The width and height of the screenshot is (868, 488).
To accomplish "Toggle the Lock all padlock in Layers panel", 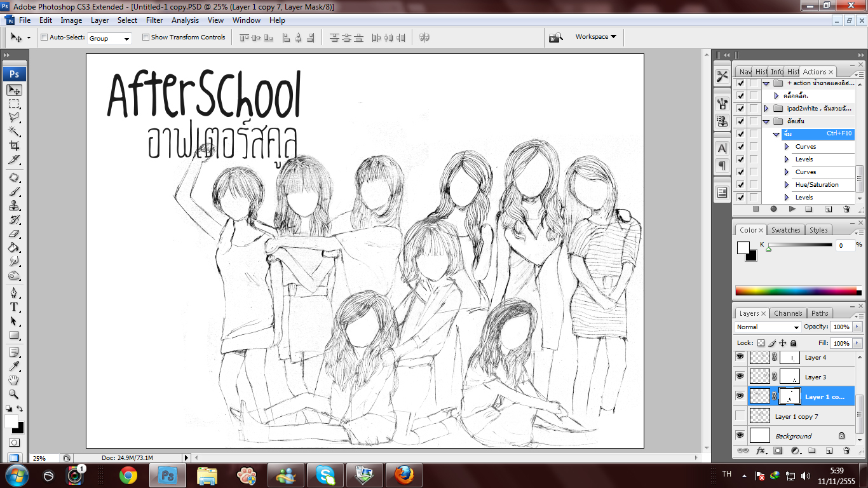I will point(793,343).
